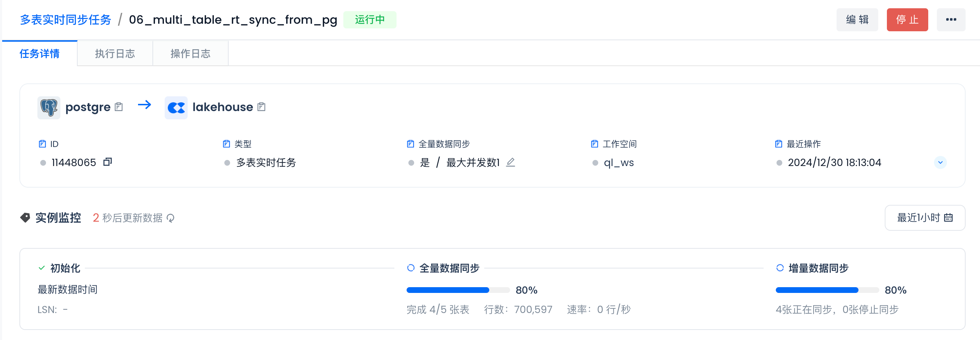Open the 最近1小时 time range picker
Screen dimensions: 980x340
click(x=924, y=217)
